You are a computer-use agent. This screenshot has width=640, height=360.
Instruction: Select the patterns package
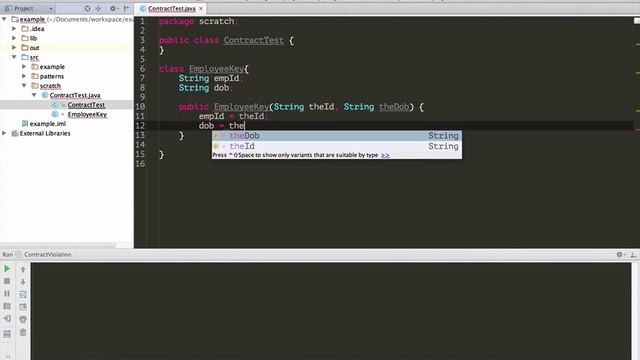(52, 76)
